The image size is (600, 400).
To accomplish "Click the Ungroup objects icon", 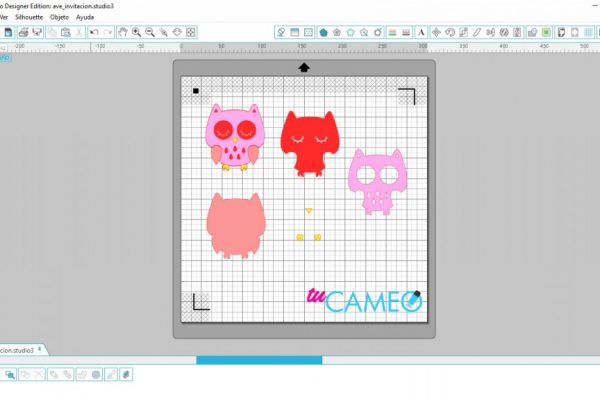I will coord(39,374).
